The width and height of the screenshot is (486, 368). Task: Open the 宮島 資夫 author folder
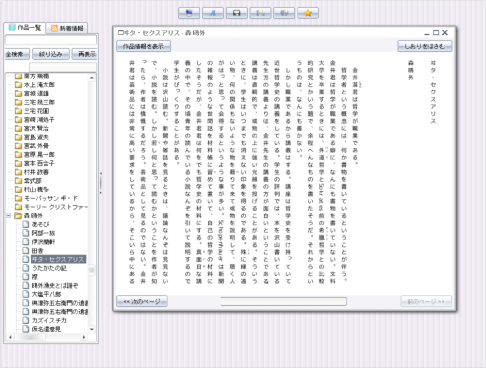click(x=36, y=137)
